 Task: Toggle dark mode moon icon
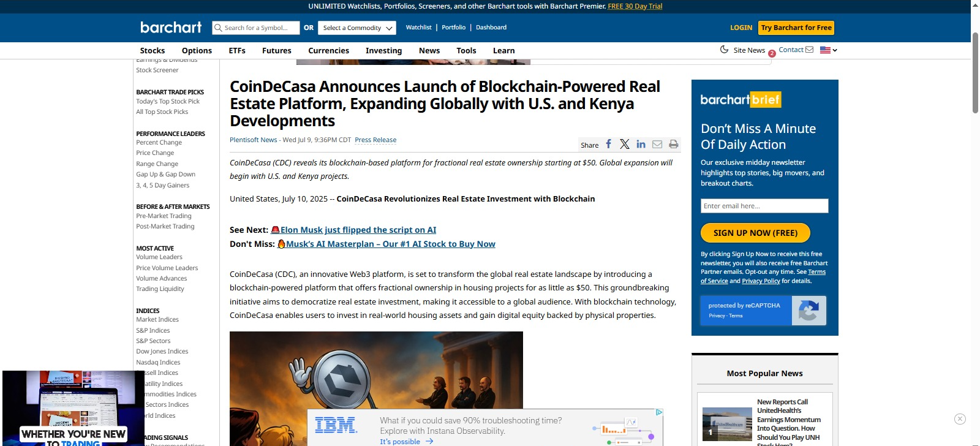tap(724, 50)
